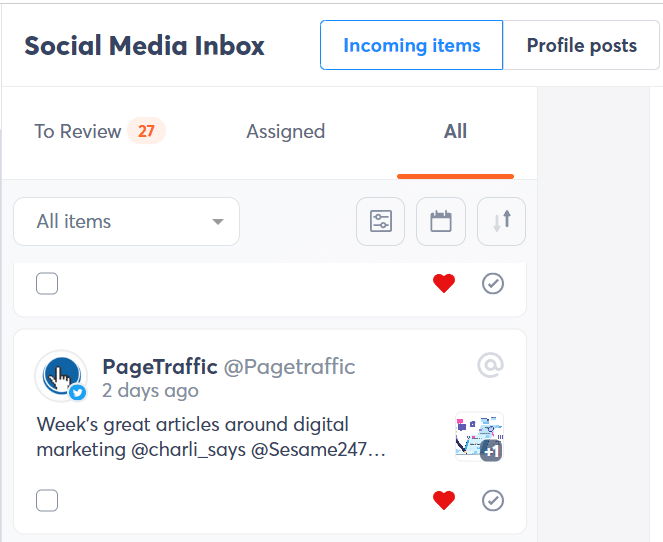663x542 pixels.
Task: Open the calendar date picker
Action: tap(441, 221)
